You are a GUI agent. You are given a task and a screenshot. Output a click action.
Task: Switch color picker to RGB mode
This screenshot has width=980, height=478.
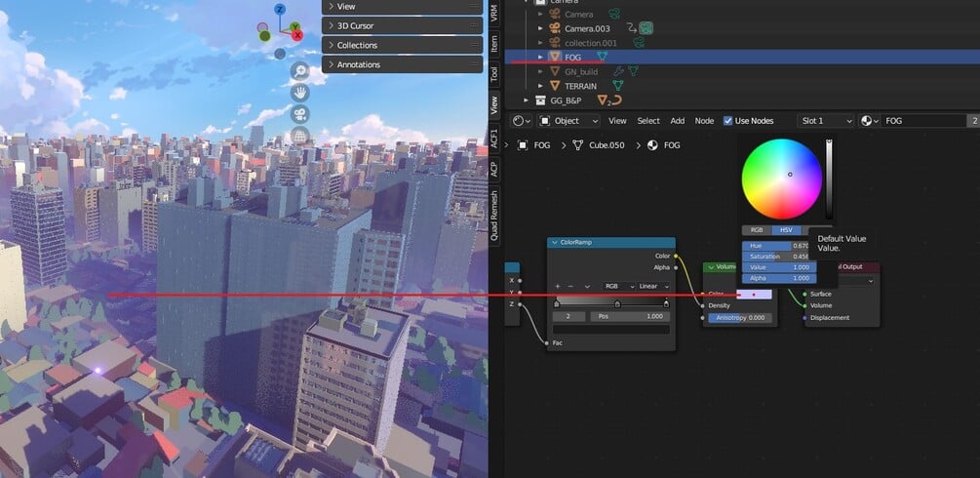757,230
